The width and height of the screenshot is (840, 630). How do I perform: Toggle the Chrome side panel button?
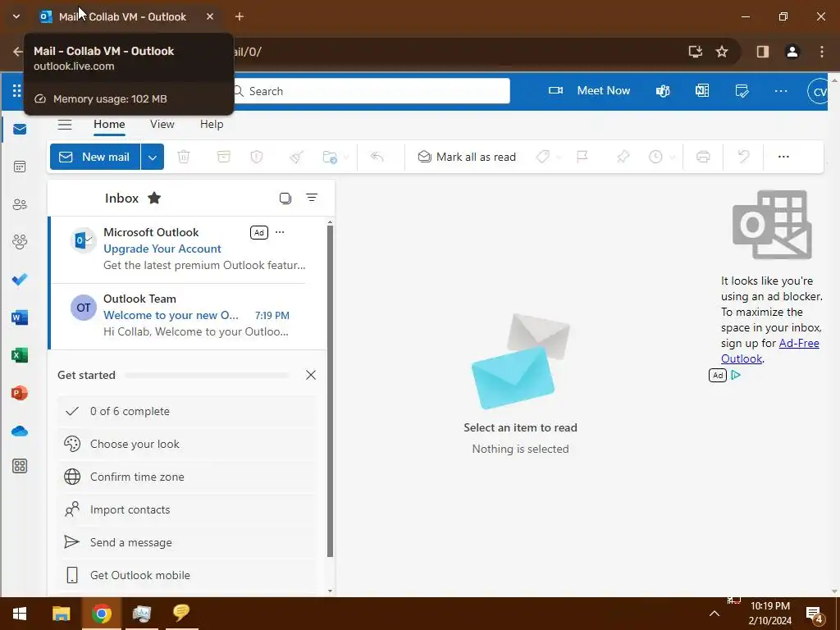tap(763, 52)
